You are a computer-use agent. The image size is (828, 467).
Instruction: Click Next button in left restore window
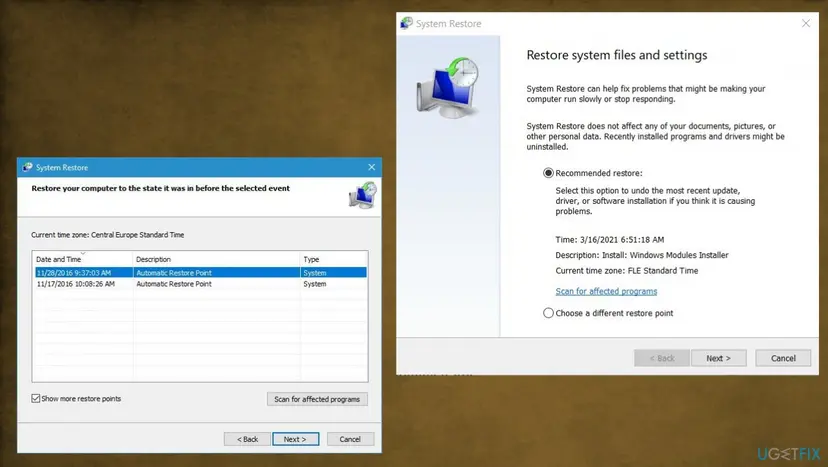click(295, 439)
